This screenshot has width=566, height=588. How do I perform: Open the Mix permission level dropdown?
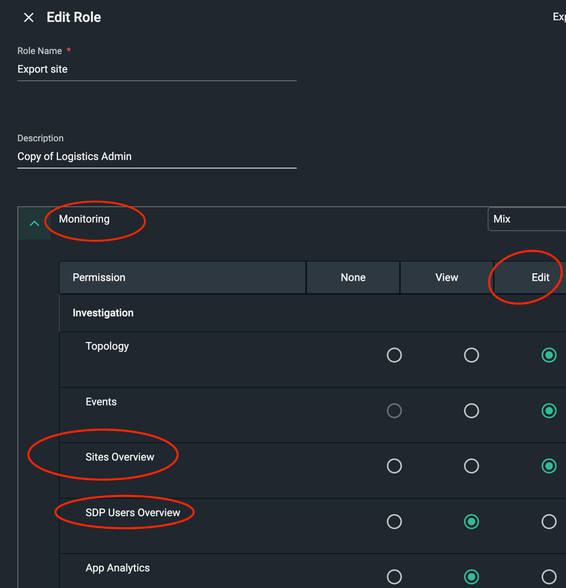coord(527,219)
